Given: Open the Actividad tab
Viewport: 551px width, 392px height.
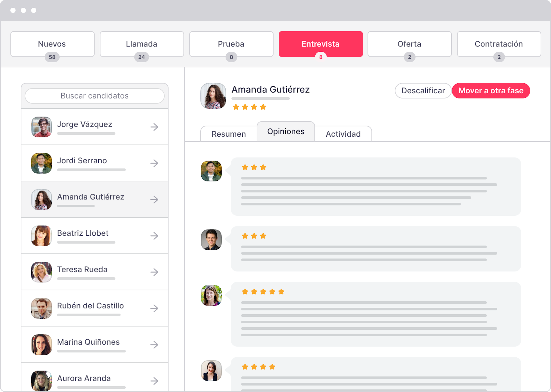Looking at the screenshot, I should (343, 134).
